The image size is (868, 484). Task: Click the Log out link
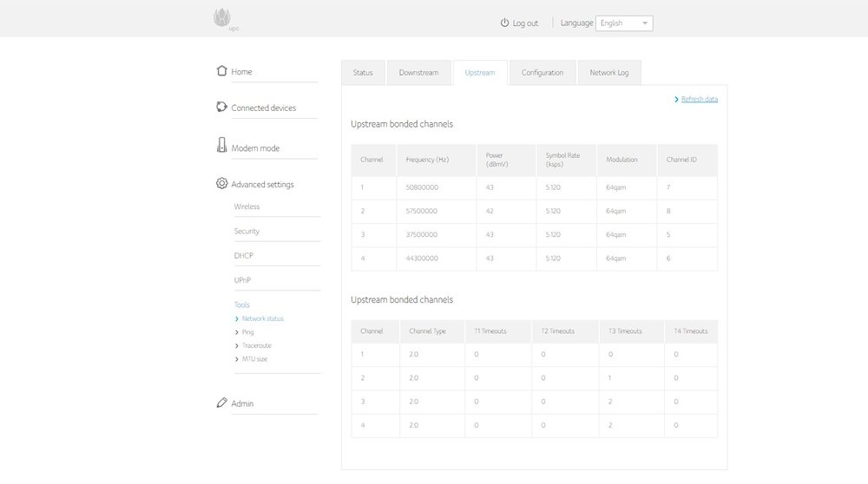[525, 23]
